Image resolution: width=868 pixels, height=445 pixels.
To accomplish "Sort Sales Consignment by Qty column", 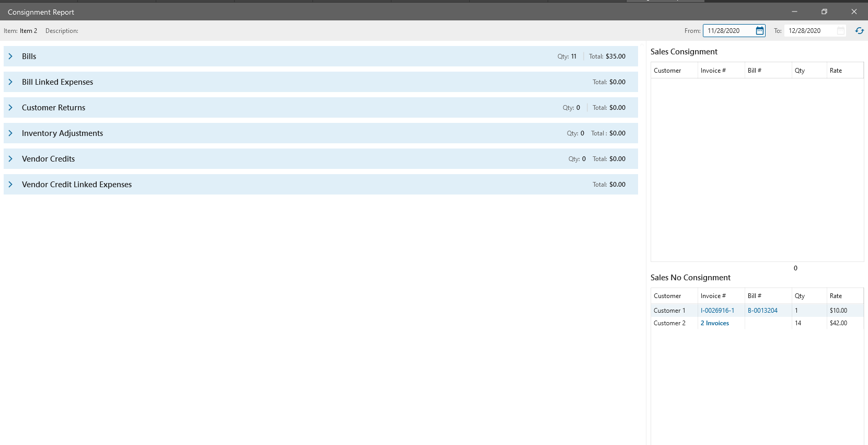I will tap(809, 71).
